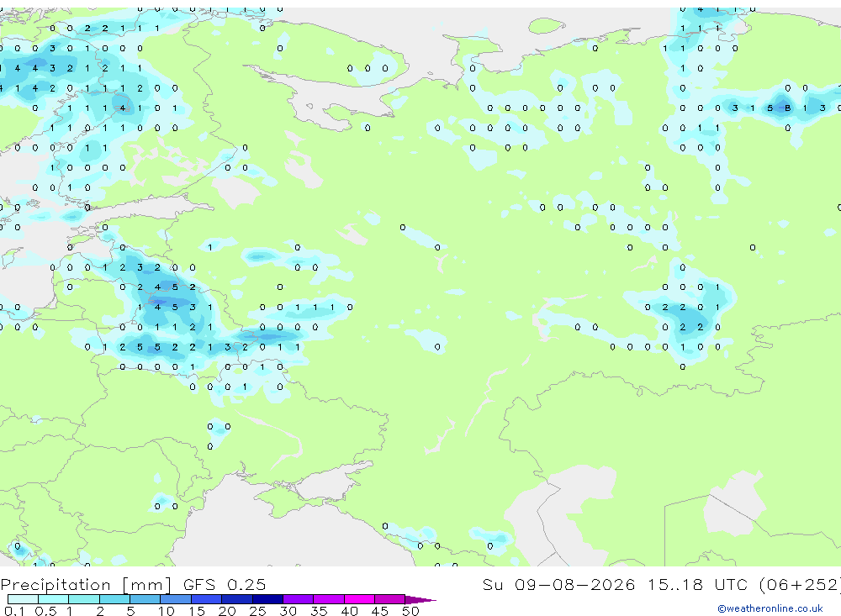This screenshot has height=616, width=841.
Task: Select the legend swatch between 2 and 5
Action: tap(114, 599)
